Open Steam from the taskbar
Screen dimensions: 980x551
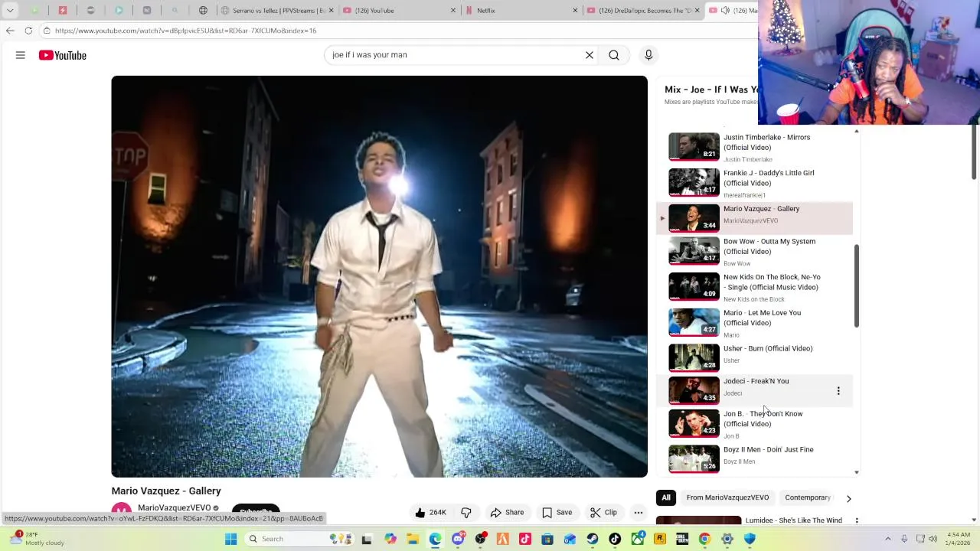593,539
